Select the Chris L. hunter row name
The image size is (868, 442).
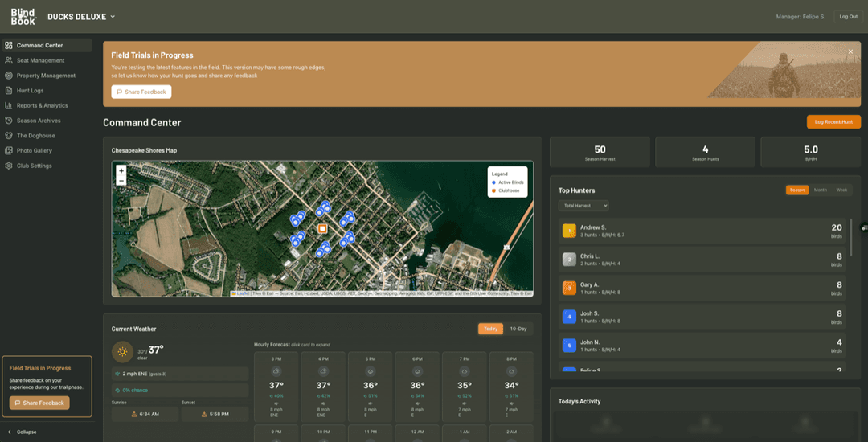pos(590,256)
